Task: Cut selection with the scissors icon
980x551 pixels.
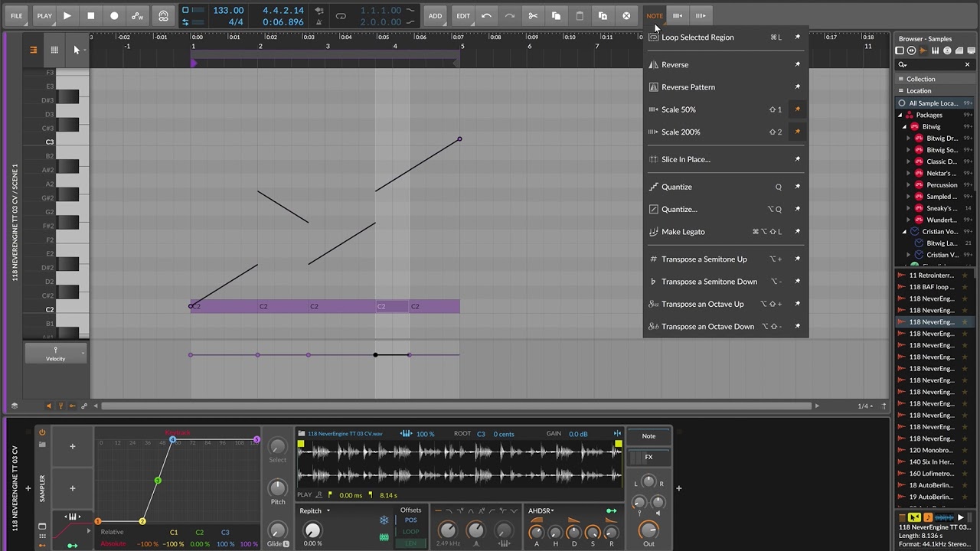Action: tap(533, 15)
